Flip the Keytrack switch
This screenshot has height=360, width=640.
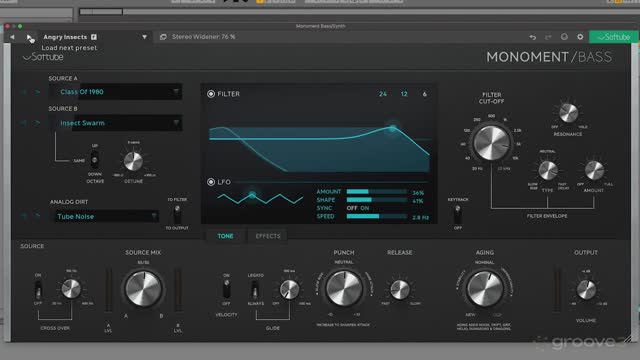pyautogui.click(x=458, y=214)
